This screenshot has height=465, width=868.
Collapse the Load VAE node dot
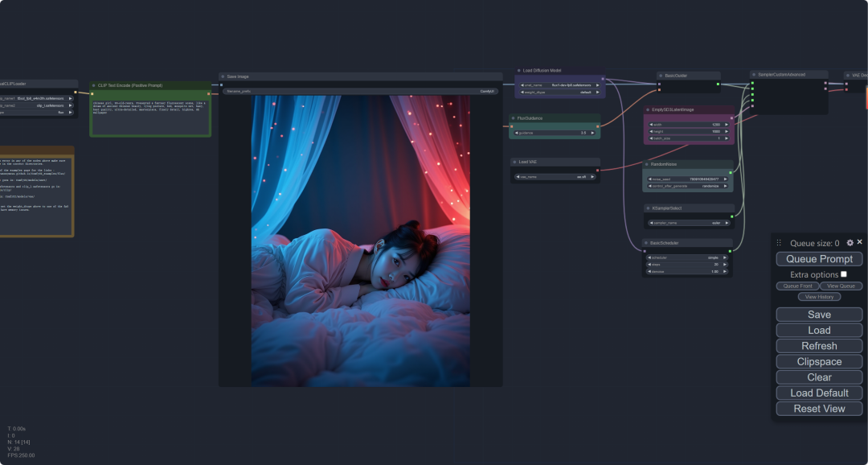pyautogui.click(x=514, y=162)
